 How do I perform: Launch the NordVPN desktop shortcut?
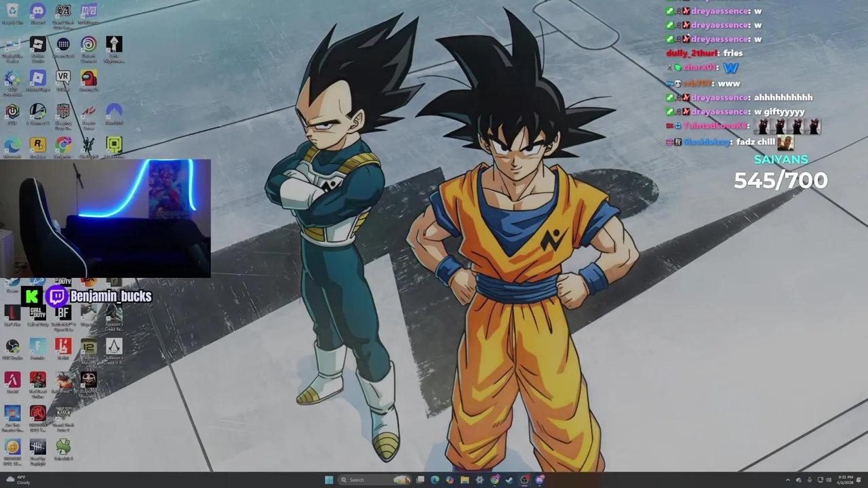[x=114, y=114]
